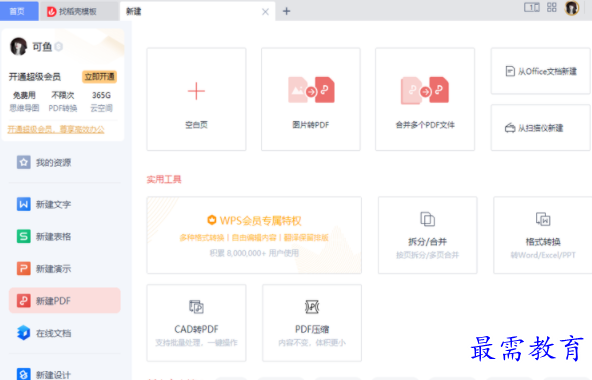Open the four-square grid apps icon
The height and width of the screenshot is (380, 592).
(x=552, y=7)
